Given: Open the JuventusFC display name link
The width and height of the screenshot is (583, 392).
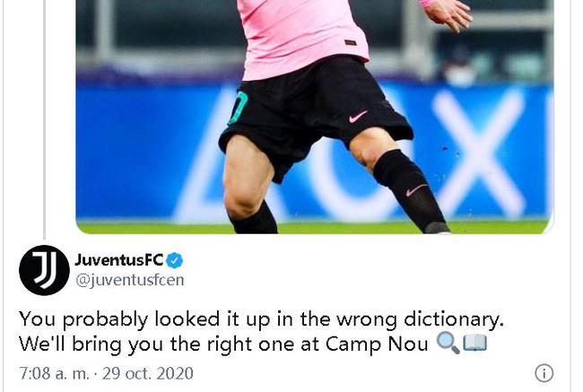Looking at the screenshot, I should pyautogui.click(x=119, y=259).
